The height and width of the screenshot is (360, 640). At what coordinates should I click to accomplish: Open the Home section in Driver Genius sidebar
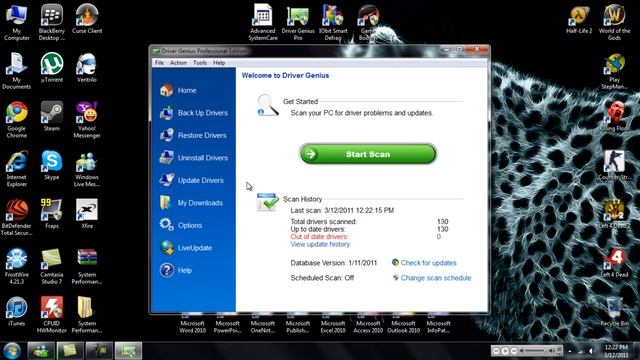coord(178,90)
